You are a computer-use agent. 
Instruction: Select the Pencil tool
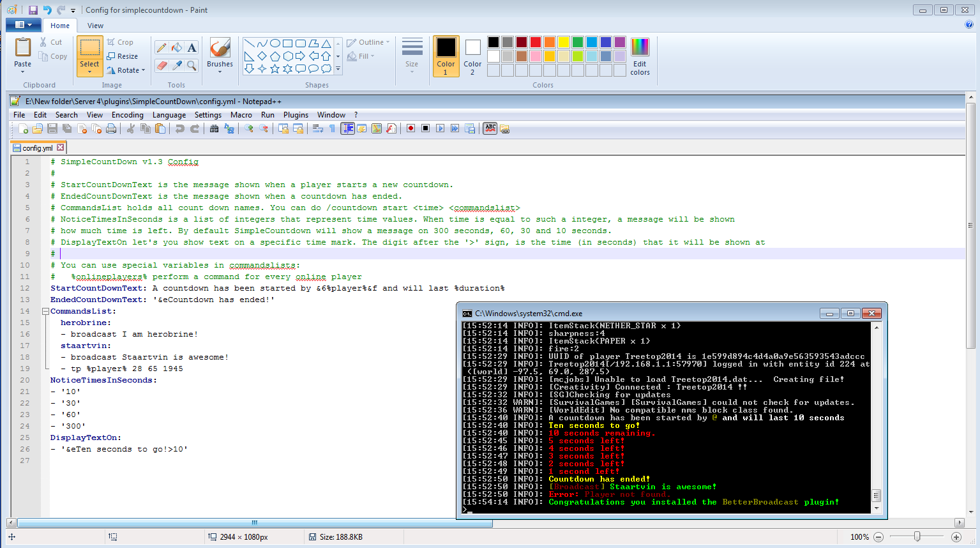point(162,47)
